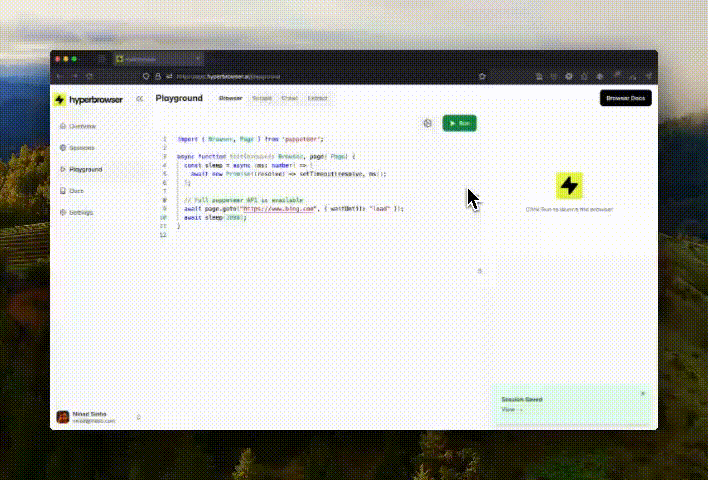Click the browser back arrow
Image resolution: width=708 pixels, height=480 pixels.
(59, 77)
